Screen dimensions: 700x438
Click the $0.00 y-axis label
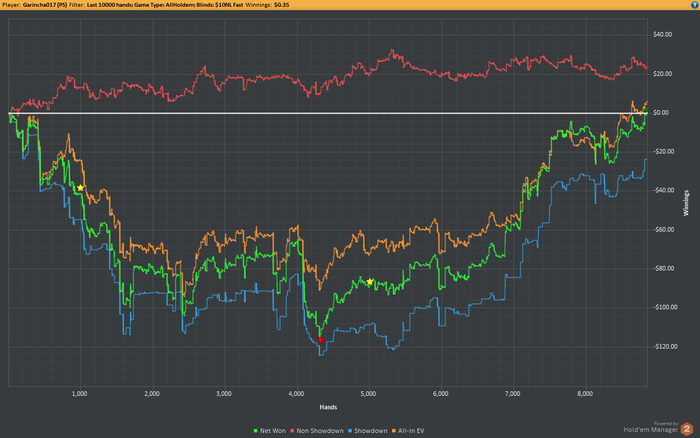pyautogui.click(x=661, y=113)
